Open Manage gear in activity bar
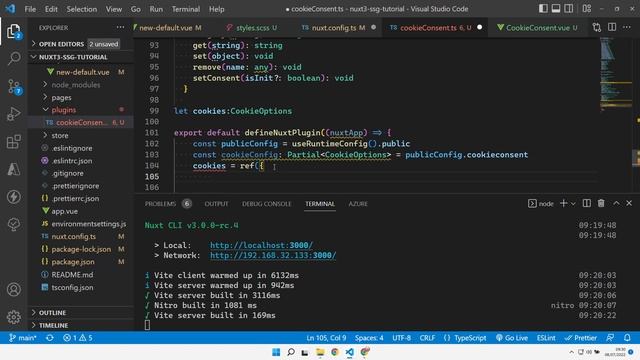The image size is (640, 360). click(14, 317)
